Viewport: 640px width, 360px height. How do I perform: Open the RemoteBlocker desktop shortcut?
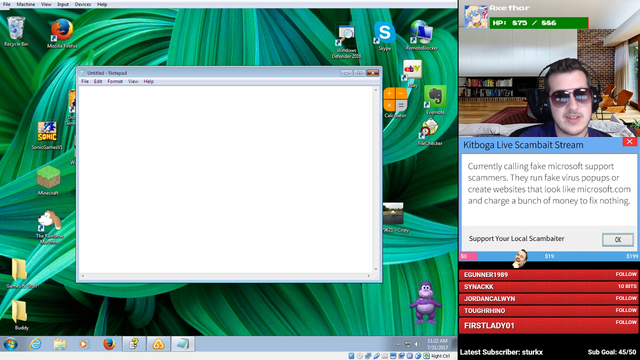point(422,36)
